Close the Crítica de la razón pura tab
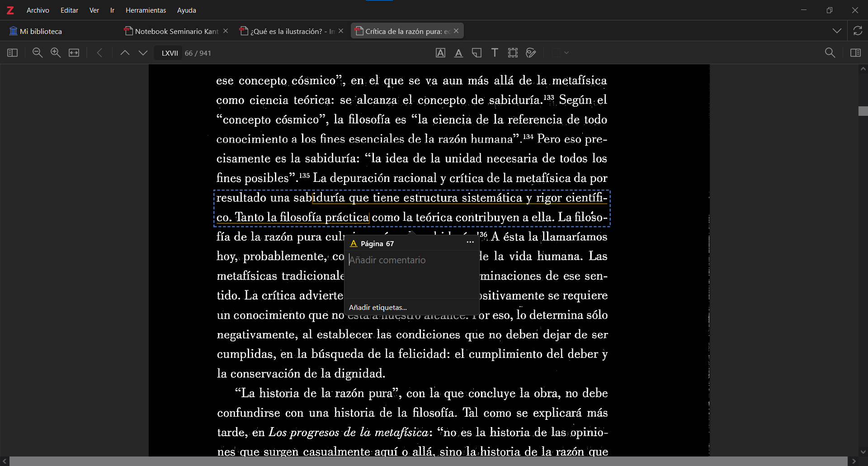 click(x=456, y=31)
